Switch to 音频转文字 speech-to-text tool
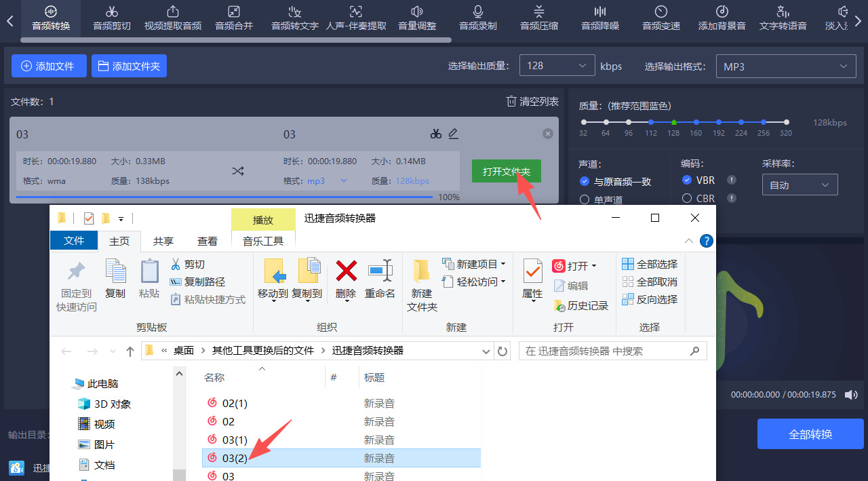This screenshot has height=481, width=868. point(294,18)
